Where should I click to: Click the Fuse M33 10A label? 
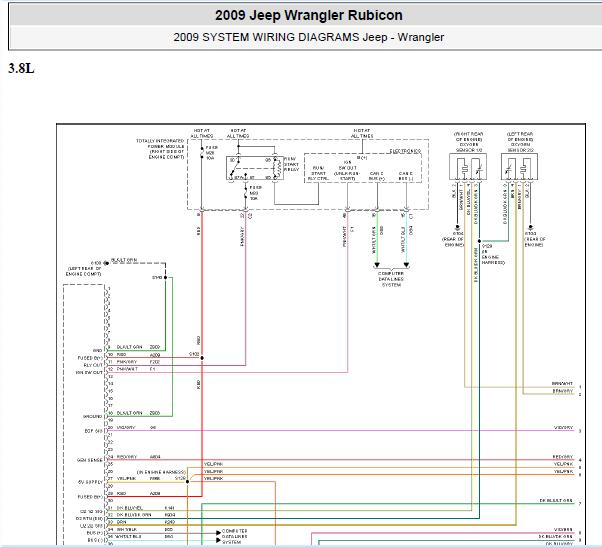255,193
